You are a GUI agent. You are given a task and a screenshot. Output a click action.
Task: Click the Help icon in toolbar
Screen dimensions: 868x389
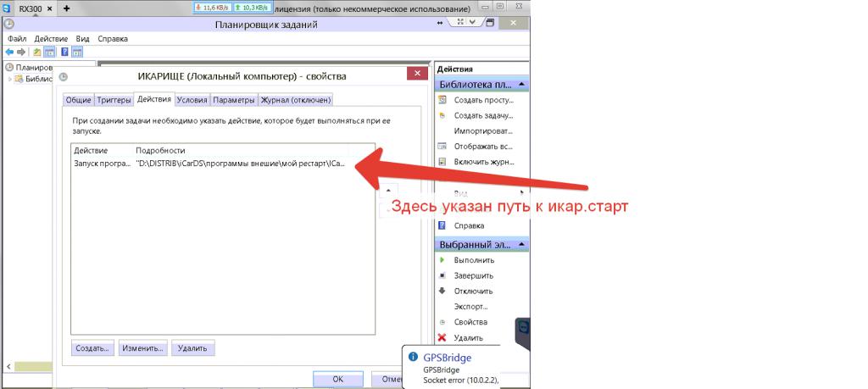tap(64, 52)
